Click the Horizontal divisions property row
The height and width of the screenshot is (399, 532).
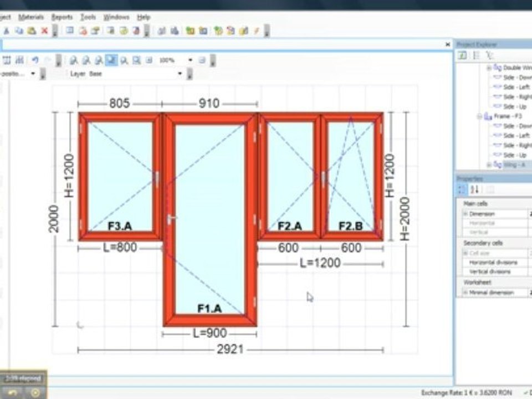point(493,263)
